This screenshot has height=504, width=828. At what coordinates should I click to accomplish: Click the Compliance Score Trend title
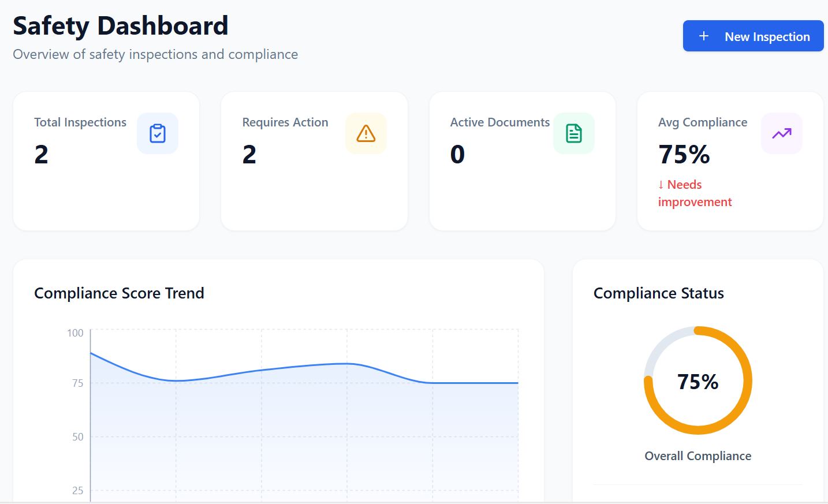[119, 293]
